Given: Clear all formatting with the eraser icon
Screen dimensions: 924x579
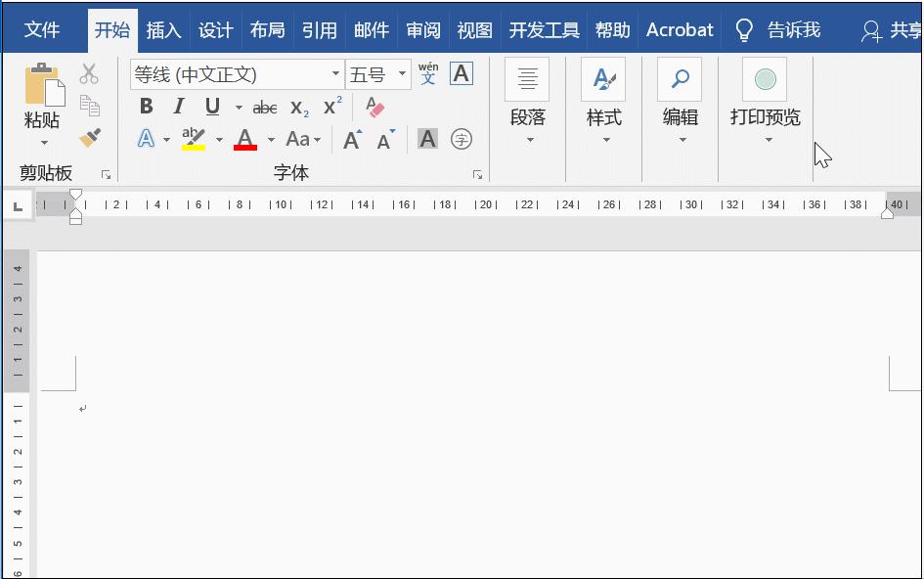Looking at the screenshot, I should [374, 109].
